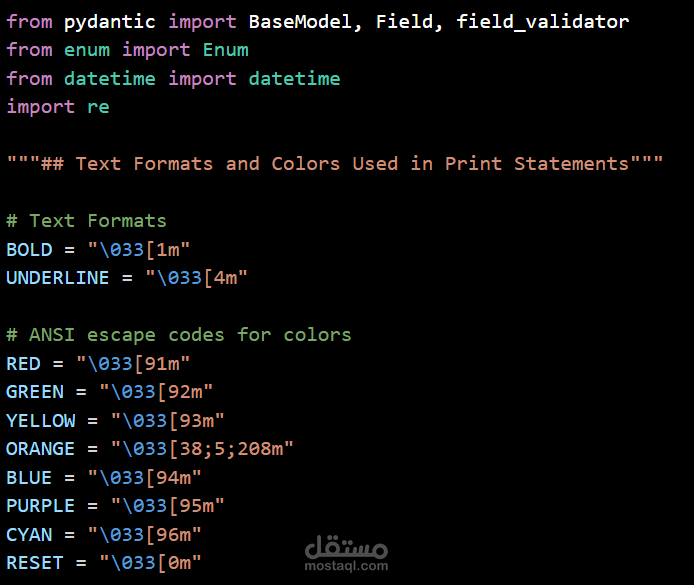694x585 pixels.
Task: Click the ORANGE escape code string value
Action: tap(203, 449)
